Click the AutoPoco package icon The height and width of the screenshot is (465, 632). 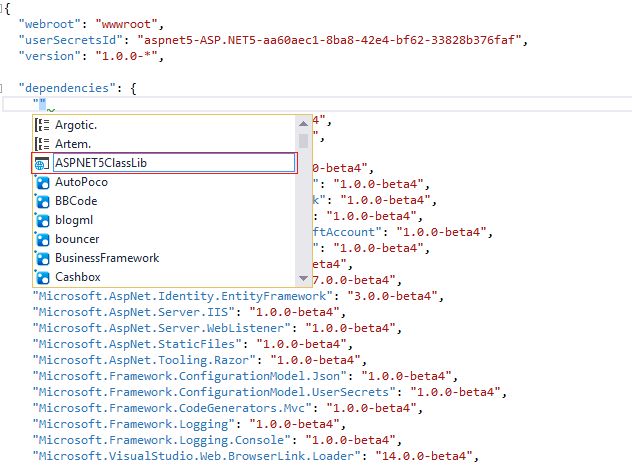click(x=42, y=183)
